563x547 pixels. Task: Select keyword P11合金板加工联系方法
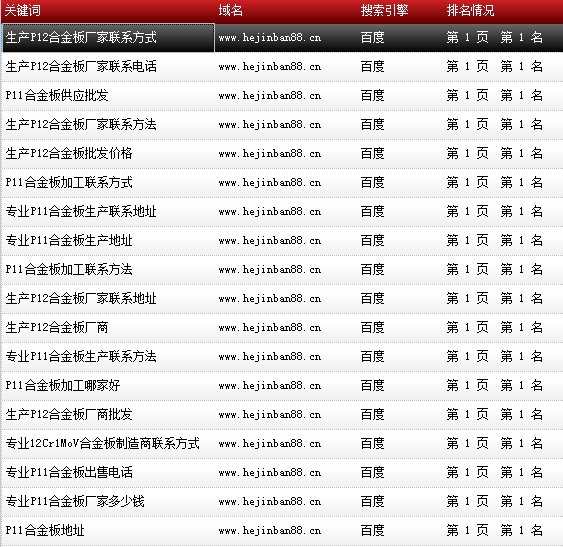pyautogui.click(x=69, y=269)
